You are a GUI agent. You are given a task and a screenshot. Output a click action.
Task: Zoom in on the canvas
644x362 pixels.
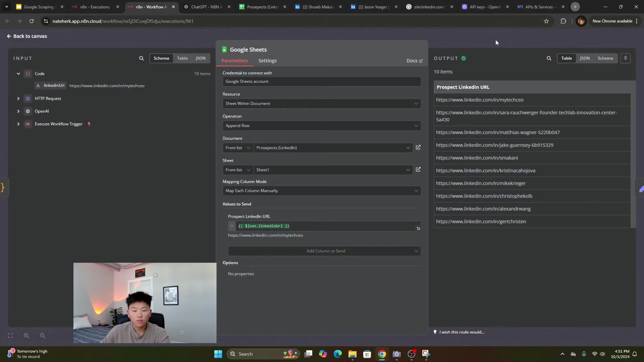[x=26, y=336]
